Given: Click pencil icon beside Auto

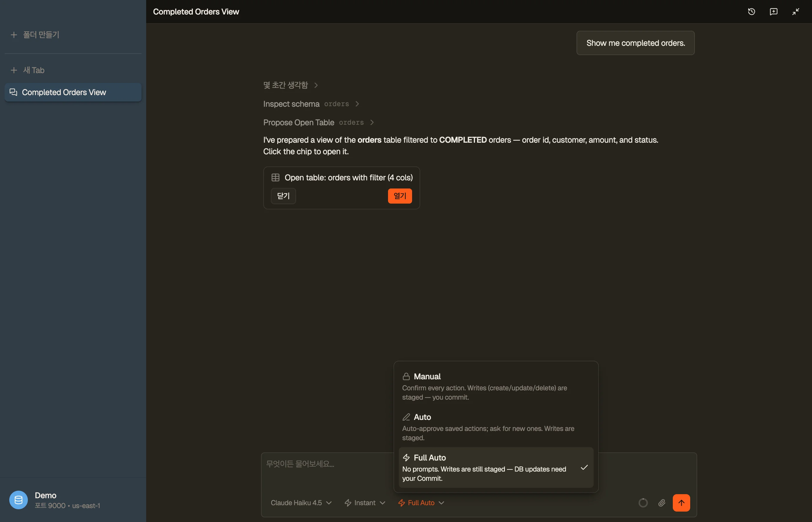Looking at the screenshot, I should click(x=406, y=417).
